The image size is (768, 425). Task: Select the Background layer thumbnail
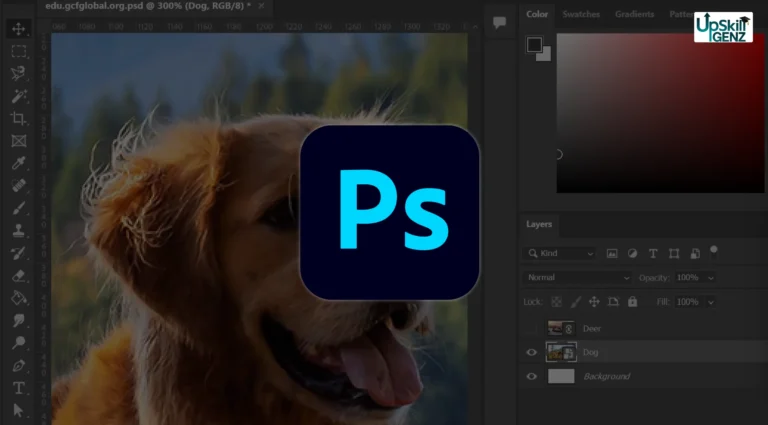[561, 377]
